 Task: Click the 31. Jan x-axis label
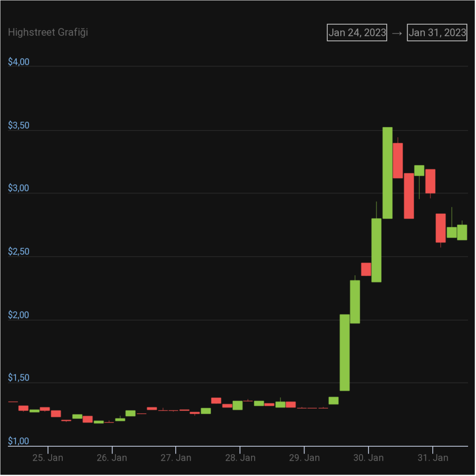click(433, 458)
